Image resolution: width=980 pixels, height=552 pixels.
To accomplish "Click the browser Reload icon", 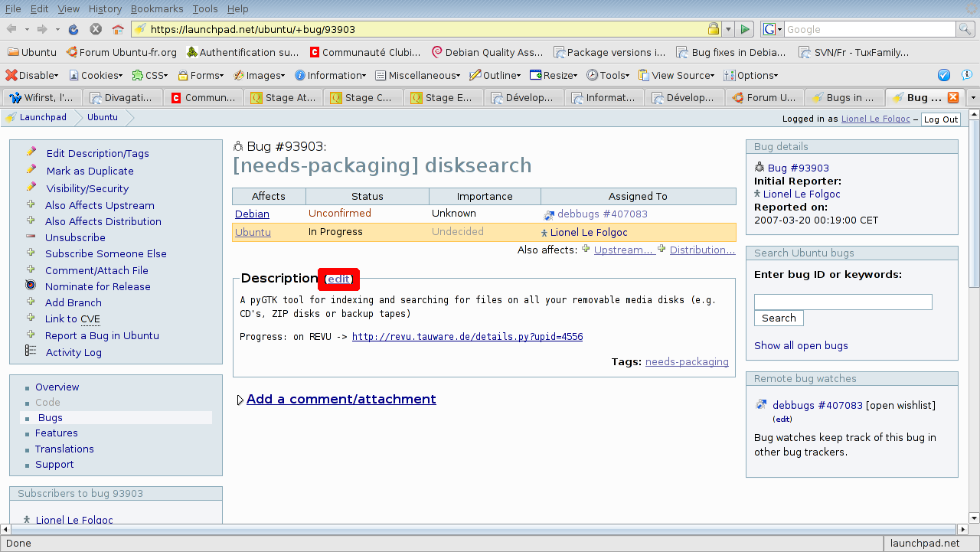I will click(x=73, y=29).
